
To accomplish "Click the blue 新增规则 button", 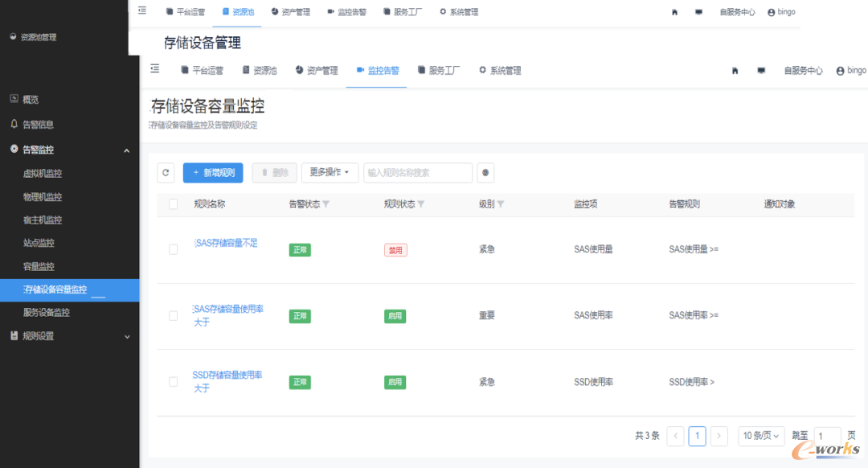I will click(213, 173).
